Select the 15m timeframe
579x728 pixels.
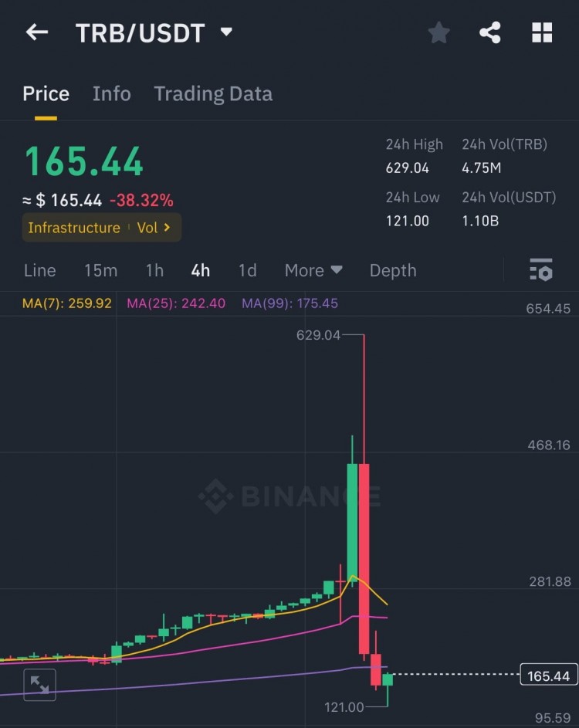(100, 270)
